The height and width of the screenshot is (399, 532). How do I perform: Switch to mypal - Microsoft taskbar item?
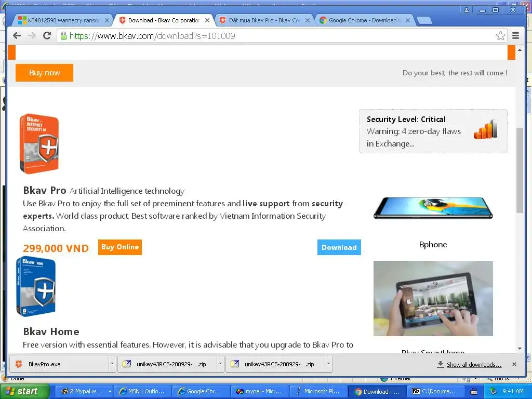click(x=260, y=392)
